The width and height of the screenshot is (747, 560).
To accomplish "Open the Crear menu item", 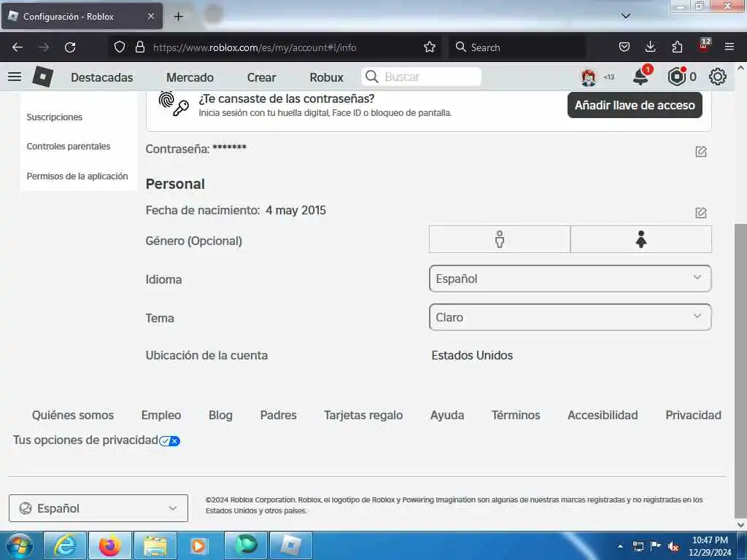I will (261, 77).
